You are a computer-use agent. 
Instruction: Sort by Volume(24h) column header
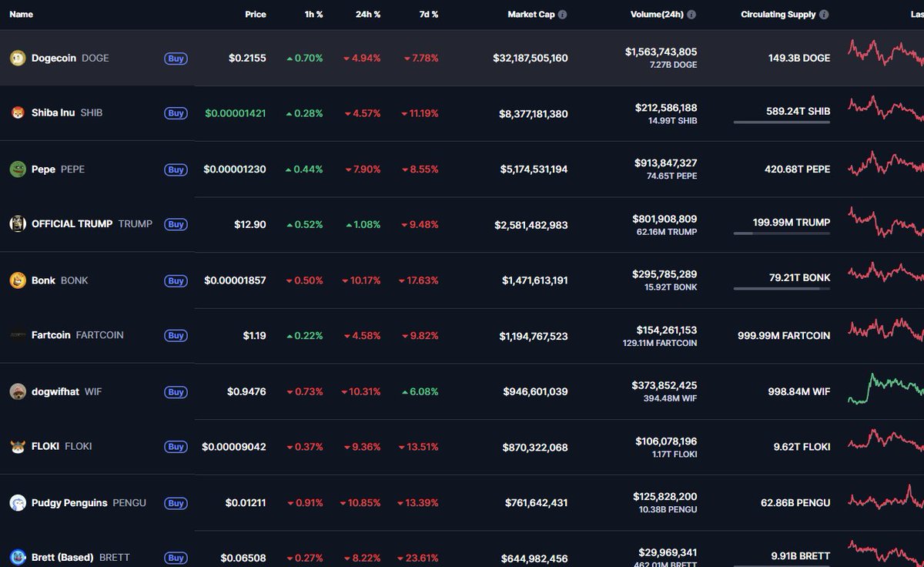657,15
